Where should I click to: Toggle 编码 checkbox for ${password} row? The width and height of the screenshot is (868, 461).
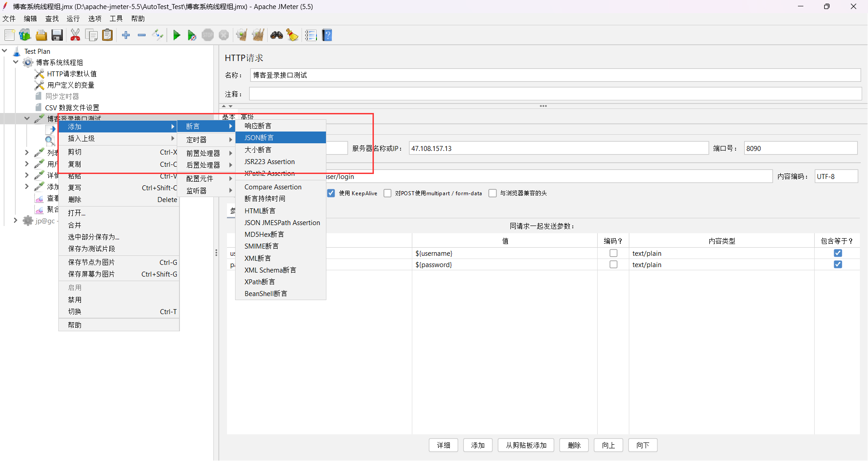(613, 264)
